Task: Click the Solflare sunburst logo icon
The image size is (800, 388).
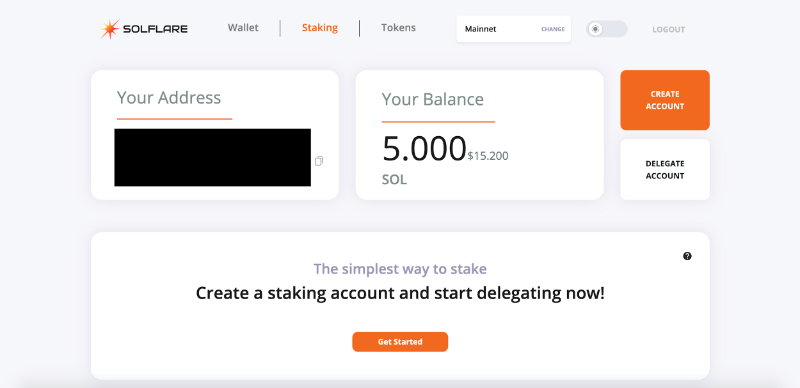Action: click(x=110, y=29)
